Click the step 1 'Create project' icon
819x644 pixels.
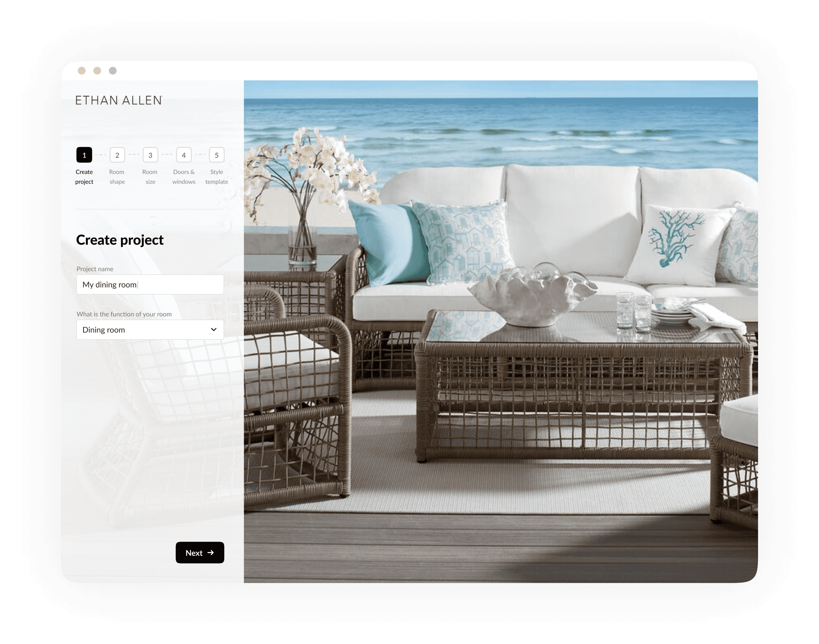tap(84, 155)
